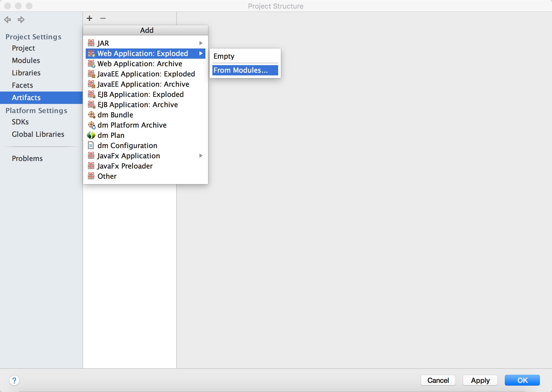Click the dm Bundle artifact icon
Image resolution: width=552 pixels, height=392 pixels.
point(92,114)
